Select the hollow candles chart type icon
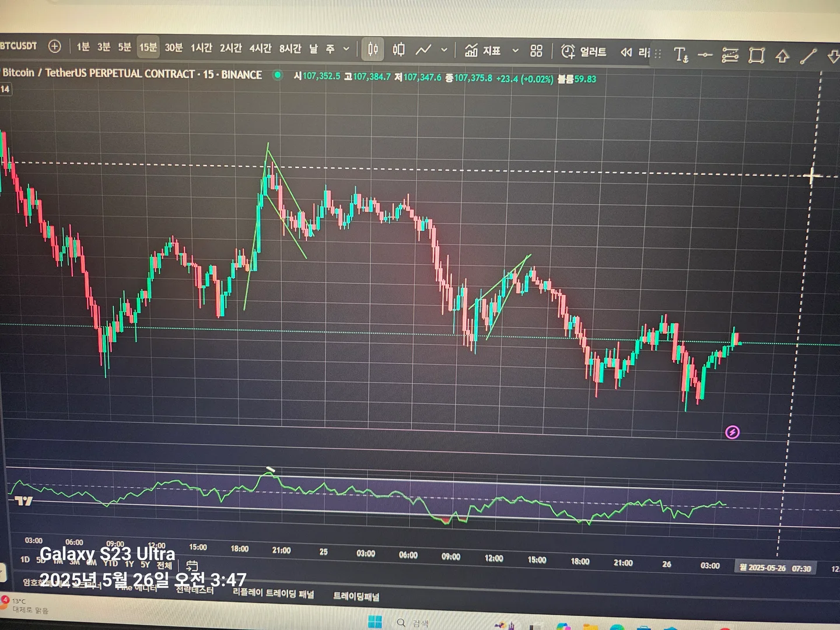 [x=399, y=50]
